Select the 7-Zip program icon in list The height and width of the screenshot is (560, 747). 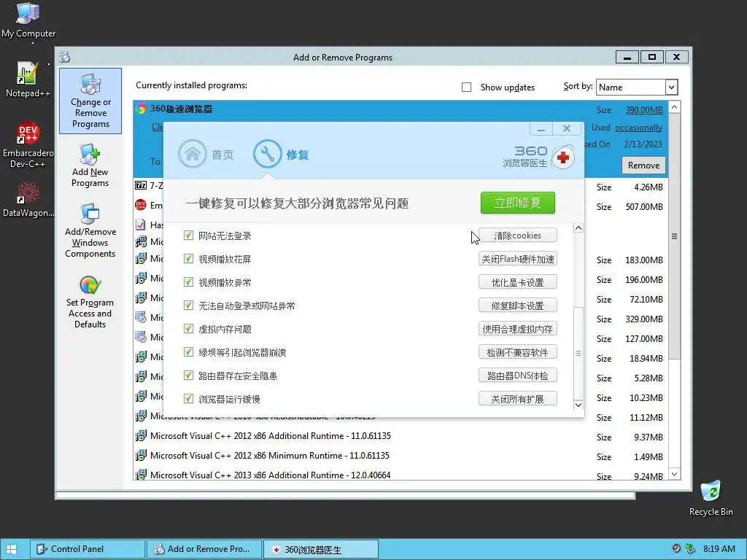[x=141, y=185]
